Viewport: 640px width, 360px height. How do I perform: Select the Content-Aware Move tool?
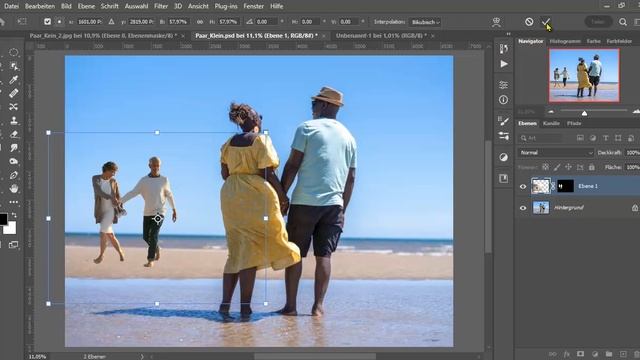13,107
